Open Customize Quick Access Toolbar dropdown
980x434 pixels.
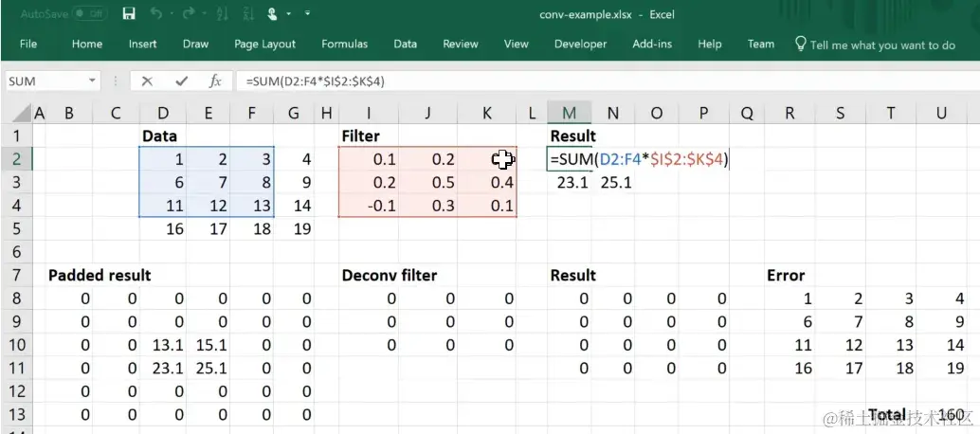click(x=307, y=13)
